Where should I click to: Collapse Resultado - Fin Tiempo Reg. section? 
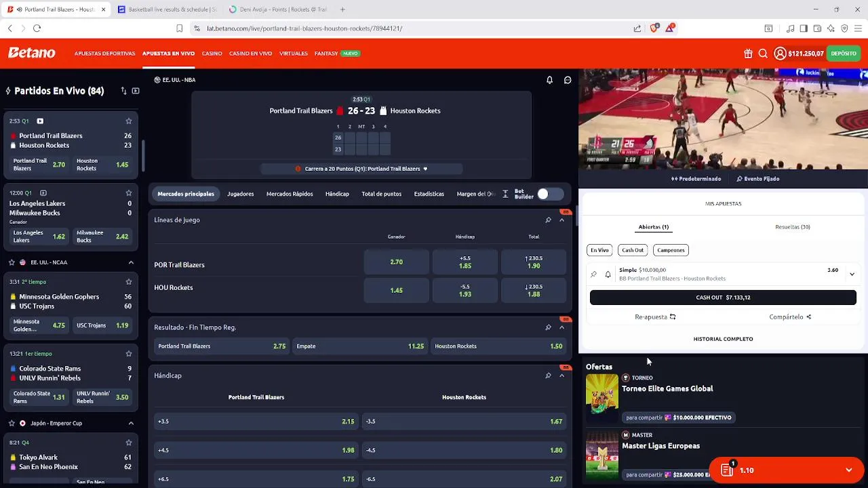click(561, 327)
